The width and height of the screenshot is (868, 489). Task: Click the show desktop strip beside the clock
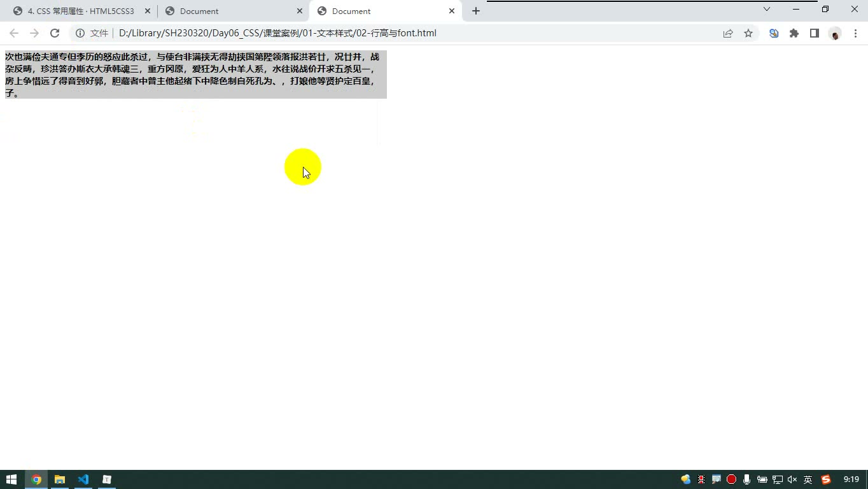click(866, 479)
